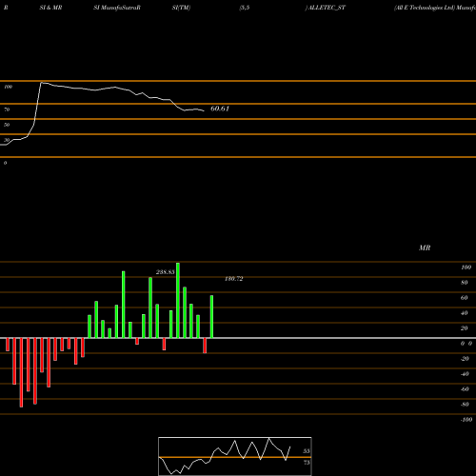Click the MR axis label 20
This screenshot has width=476, height=476.
[x=465, y=328]
